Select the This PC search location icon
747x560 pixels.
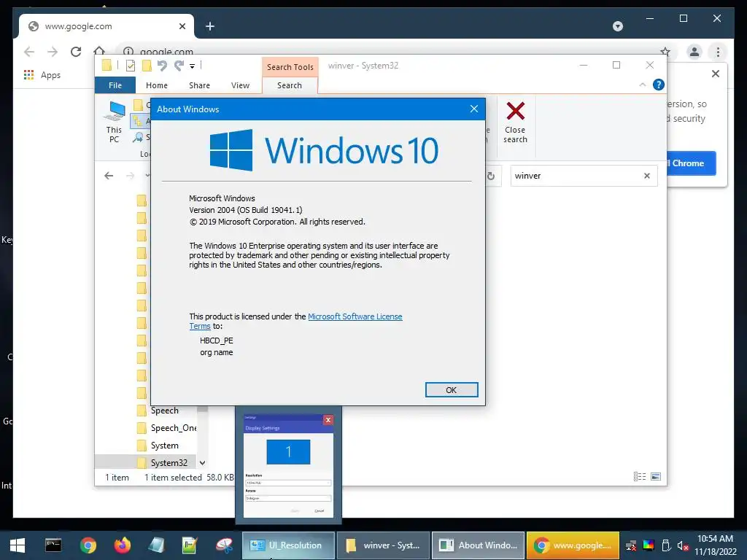pos(115,122)
